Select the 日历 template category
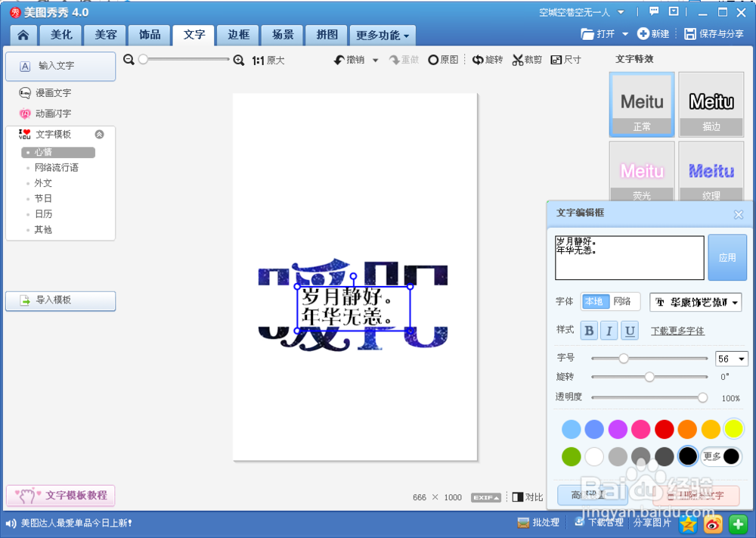Image resolution: width=756 pixels, height=538 pixels. (x=43, y=213)
